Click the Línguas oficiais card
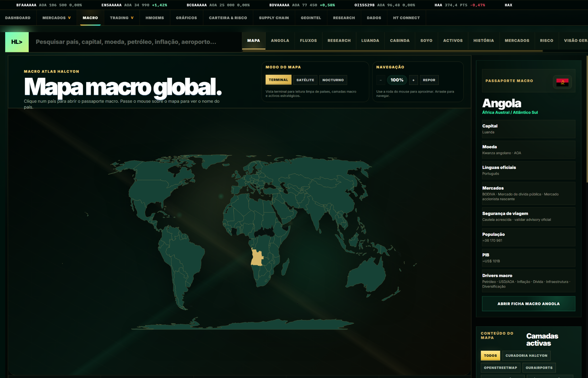 coord(529,170)
